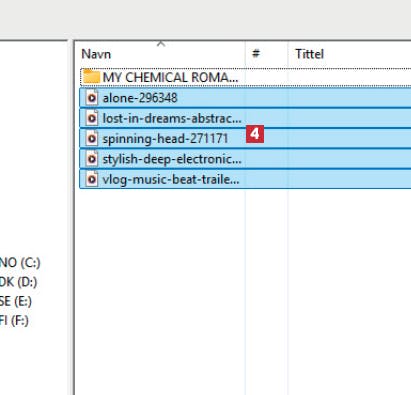This screenshot has width=411, height=395.
Task: Click the stylish-deep-electronic... audio file icon
Action: point(92,159)
